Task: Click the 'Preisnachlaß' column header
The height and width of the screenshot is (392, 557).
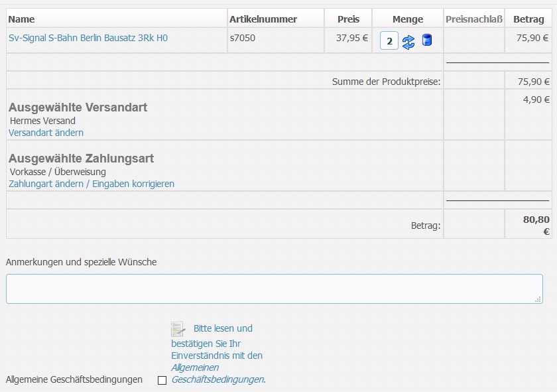Action: [474, 19]
